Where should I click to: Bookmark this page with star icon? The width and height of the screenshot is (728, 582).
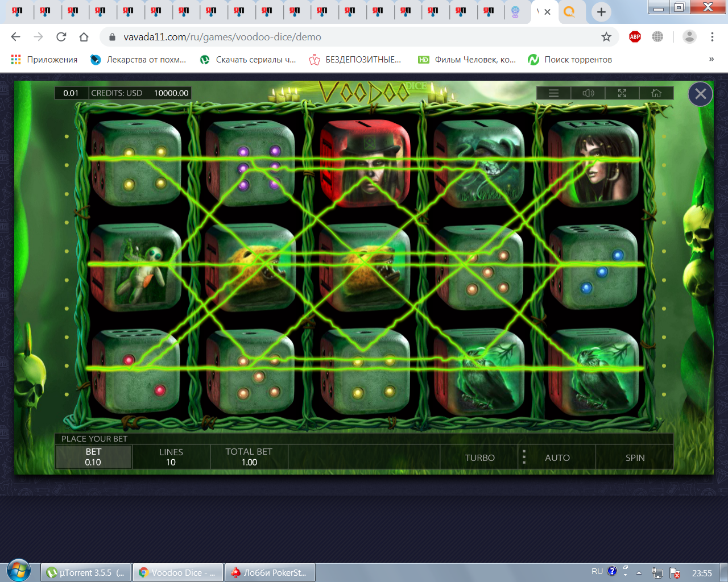click(606, 37)
